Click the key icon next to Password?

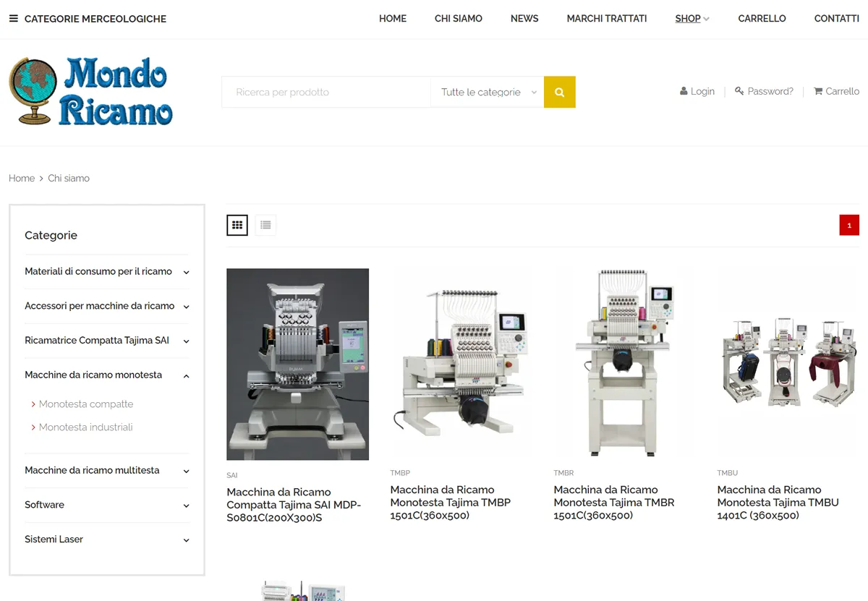[739, 91]
